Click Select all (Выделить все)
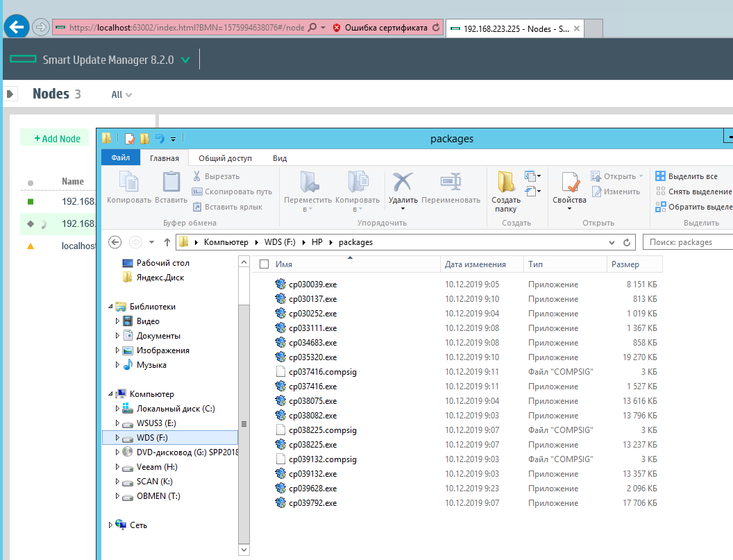The width and height of the screenshot is (733, 560). tap(686, 176)
